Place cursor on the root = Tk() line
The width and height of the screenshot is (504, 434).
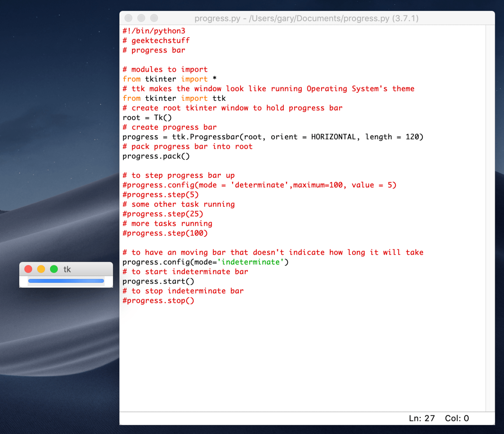coord(147,118)
